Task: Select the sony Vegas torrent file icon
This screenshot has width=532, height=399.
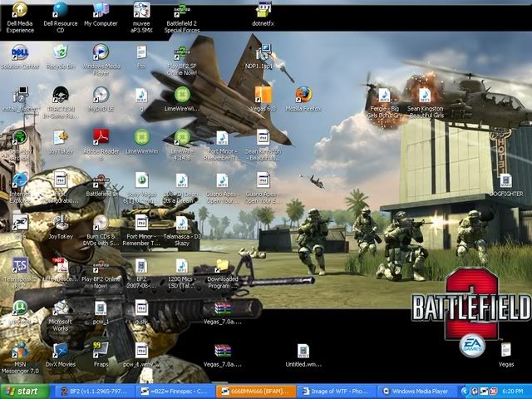Action: coord(141,187)
